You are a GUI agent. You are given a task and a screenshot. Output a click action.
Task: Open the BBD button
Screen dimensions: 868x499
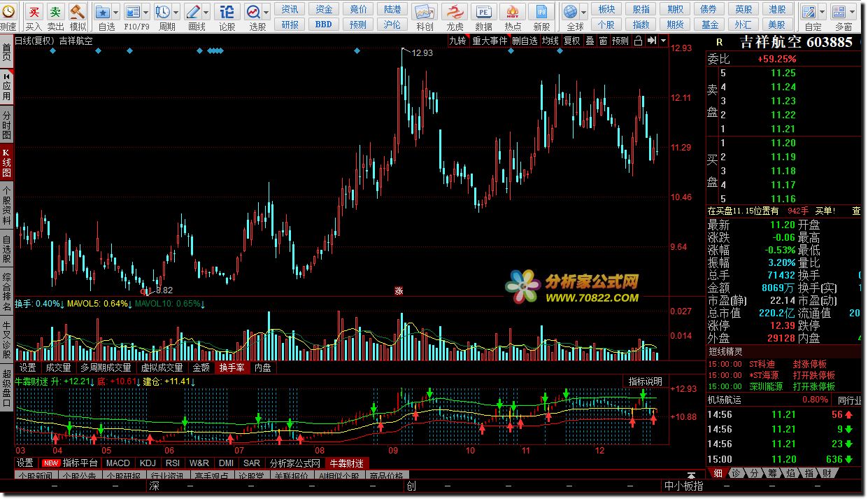pos(324,24)
